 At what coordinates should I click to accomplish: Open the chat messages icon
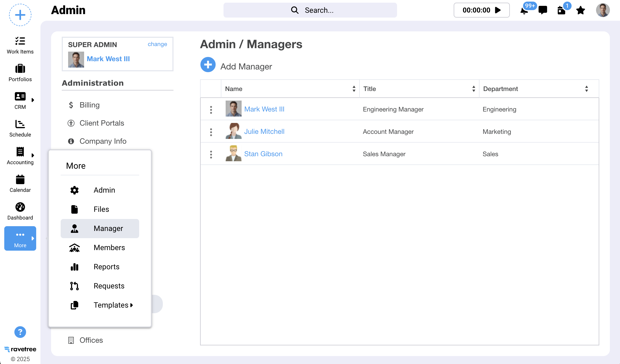(x=543, y=10)
